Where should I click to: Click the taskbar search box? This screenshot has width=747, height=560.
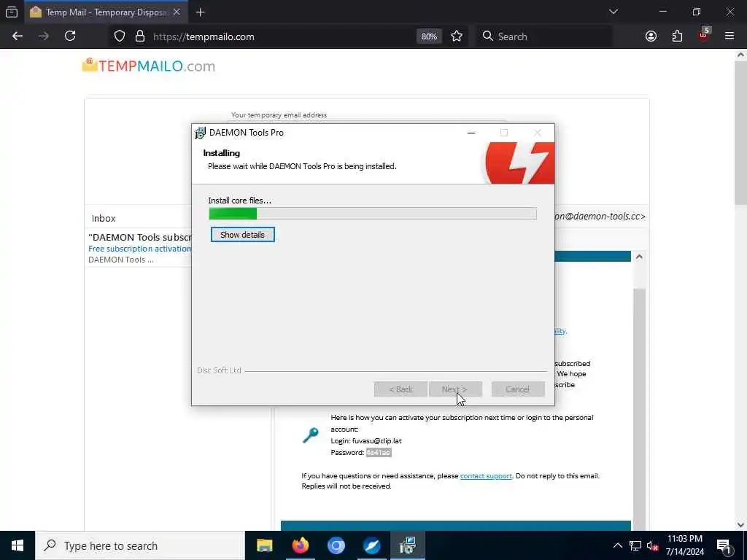coord(139,545)
